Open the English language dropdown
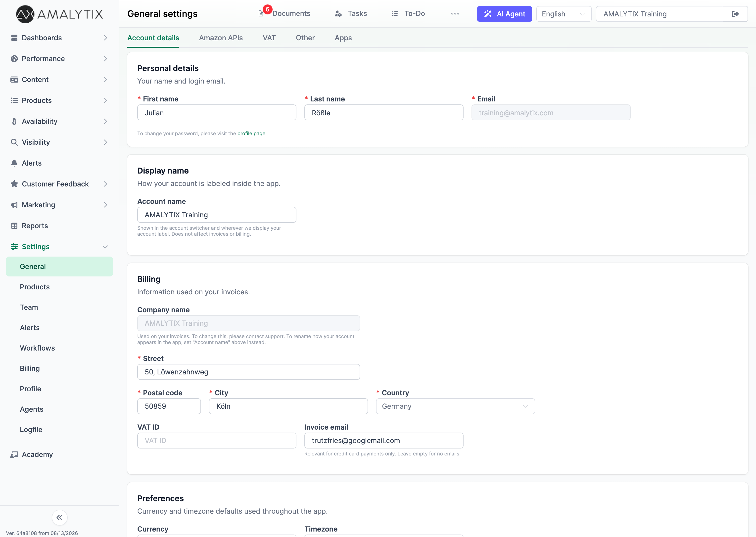 coord(564,14)
